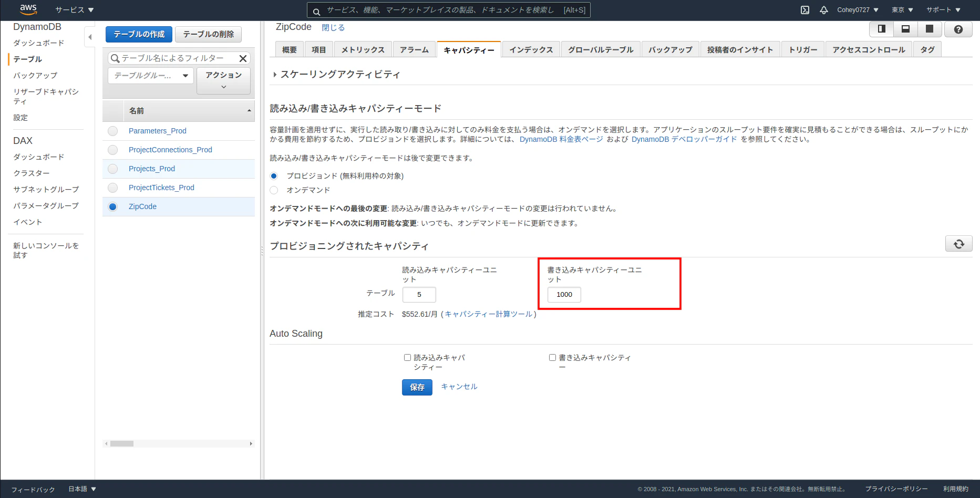Image resolution: width=980 pixels, height=498 pixels.
Task: Select the ProjectTickets_Prod radio button
Action: tap(112, 188)
